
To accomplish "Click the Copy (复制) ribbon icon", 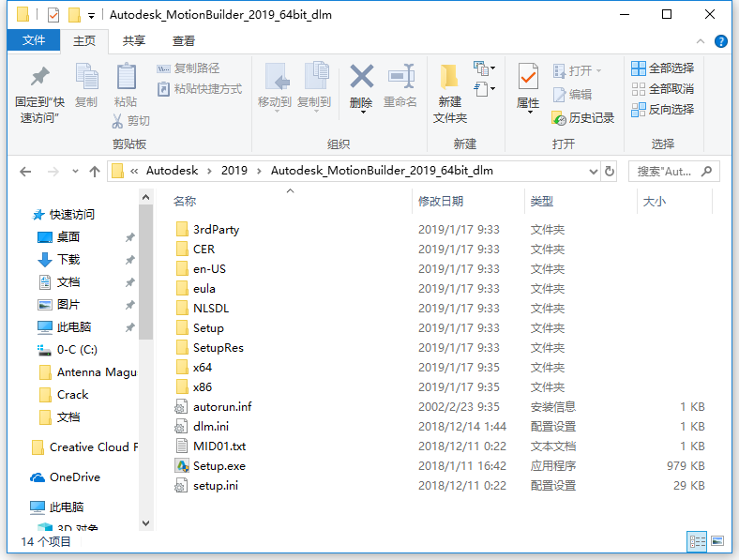I will [86, 76].
